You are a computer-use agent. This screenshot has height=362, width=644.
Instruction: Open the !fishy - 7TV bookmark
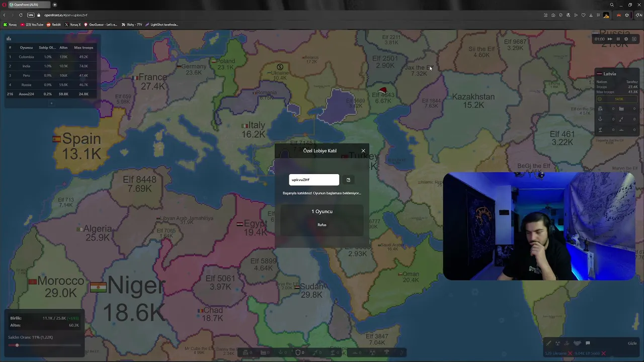[132, 25]
